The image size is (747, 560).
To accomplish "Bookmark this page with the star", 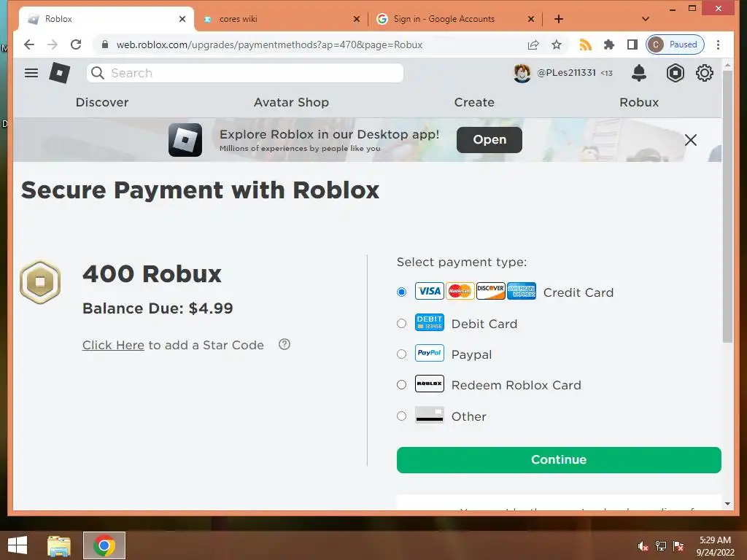I will click(x=557, y=44).
